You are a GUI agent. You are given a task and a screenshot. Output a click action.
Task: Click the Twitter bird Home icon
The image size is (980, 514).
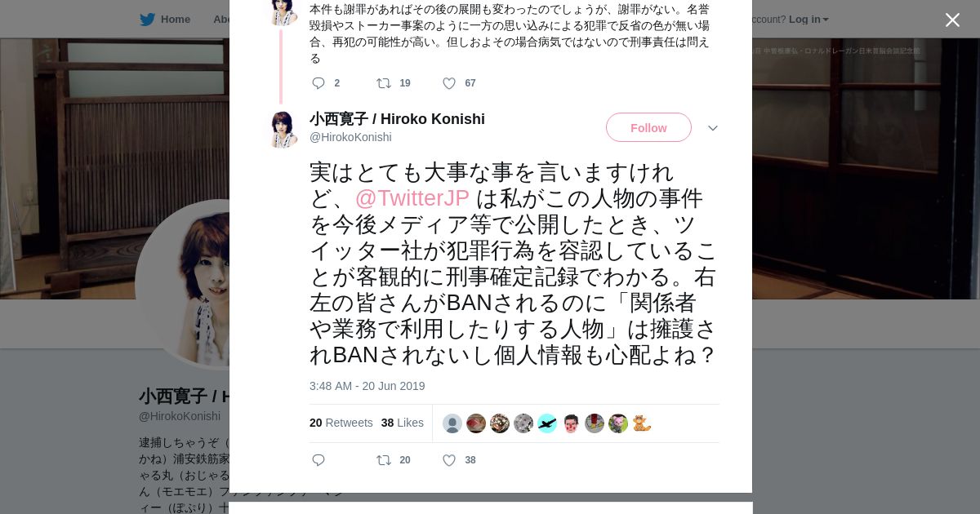coord(147,19)
